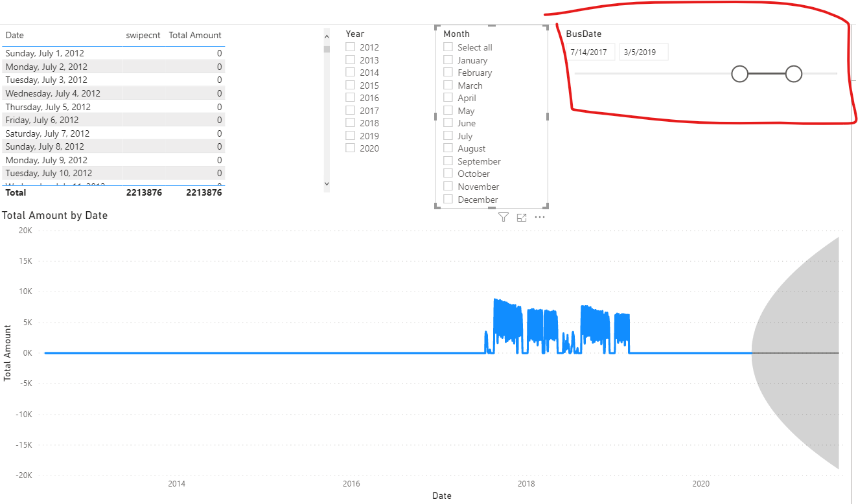Enable the October month checkbox
This screenshot has width=858, height=504.
[x=448, y=173]
